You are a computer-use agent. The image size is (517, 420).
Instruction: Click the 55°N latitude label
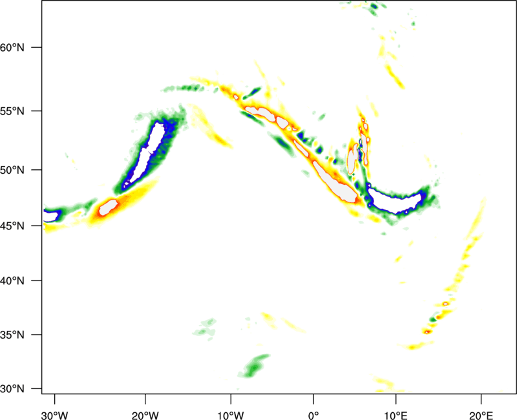pyautogui.click(x=12, y=111)
